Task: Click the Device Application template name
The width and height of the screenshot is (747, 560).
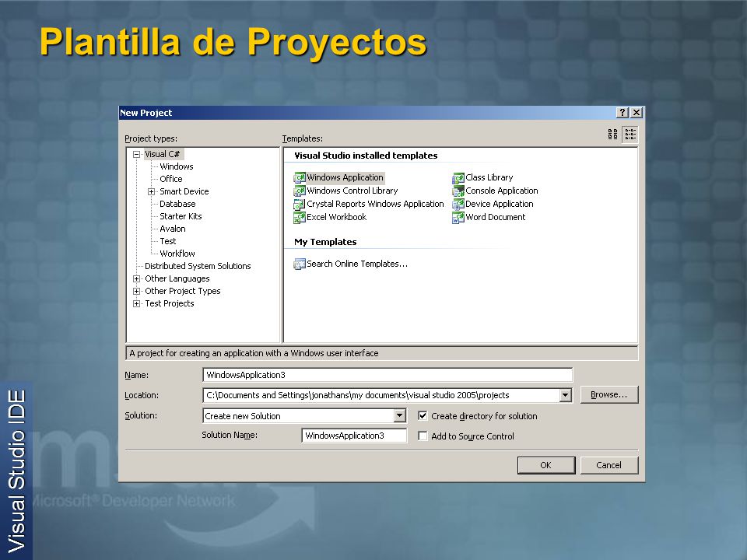Action: [x=500, y=205]
